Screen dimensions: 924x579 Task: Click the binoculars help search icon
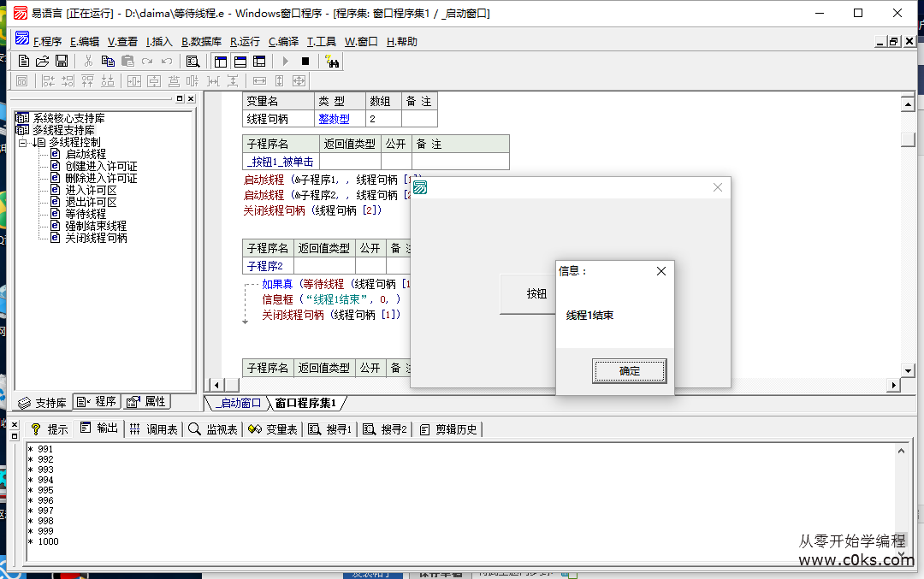tap(332, 62)
